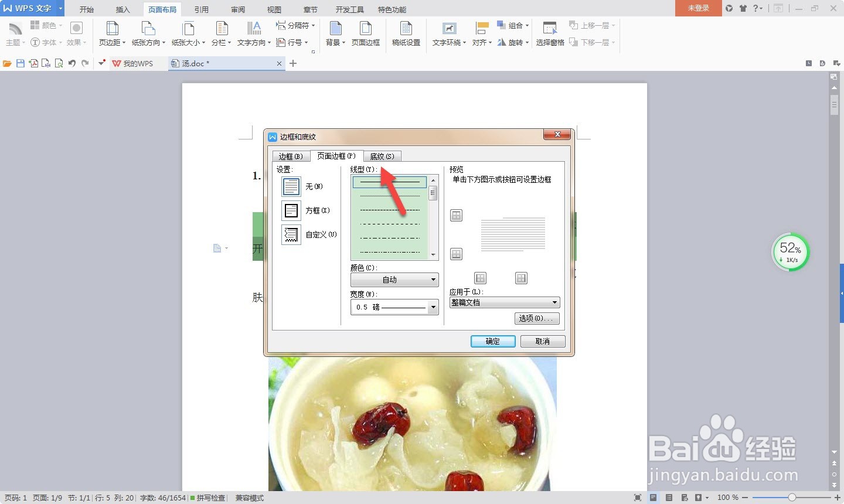Open the 引用 ribbon tab

coord(202,9)
